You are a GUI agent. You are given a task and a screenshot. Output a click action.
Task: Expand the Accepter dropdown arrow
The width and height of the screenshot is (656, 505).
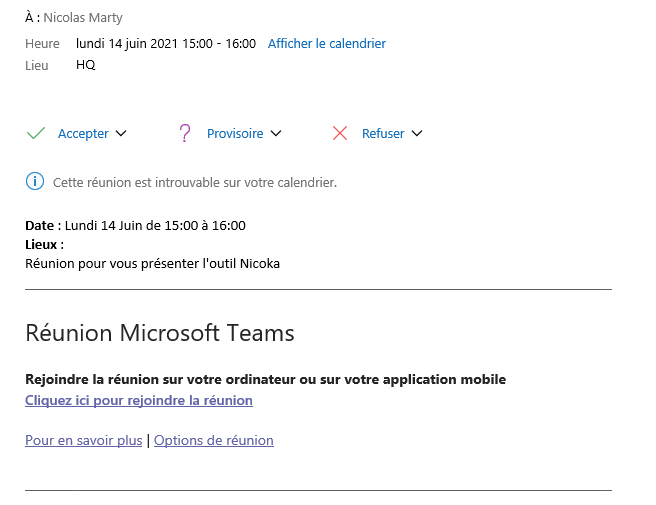[121, 133]
